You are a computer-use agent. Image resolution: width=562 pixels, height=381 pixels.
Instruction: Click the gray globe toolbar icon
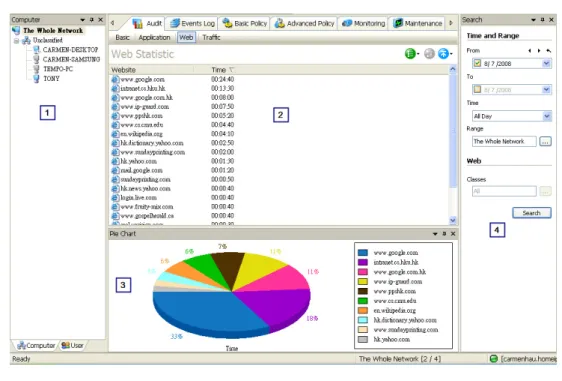click(429, 53)
